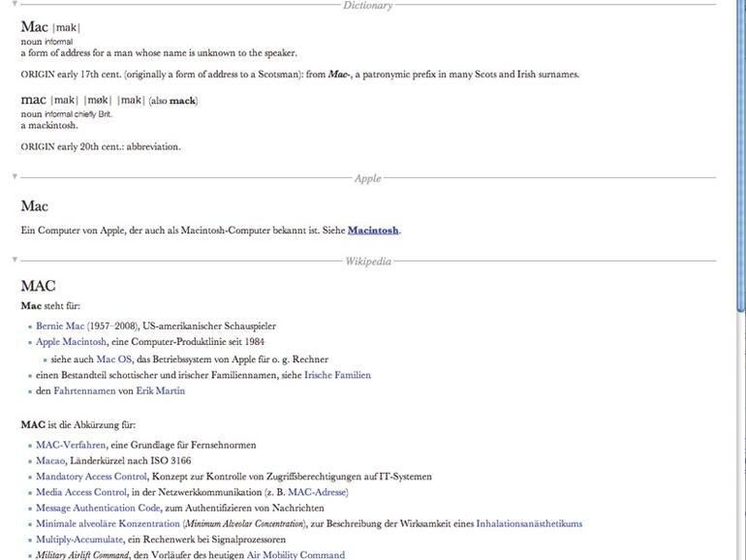The image size is (746, 560).
Task: Open the MAC-Verfahren link
Action: tap(71, 445)
